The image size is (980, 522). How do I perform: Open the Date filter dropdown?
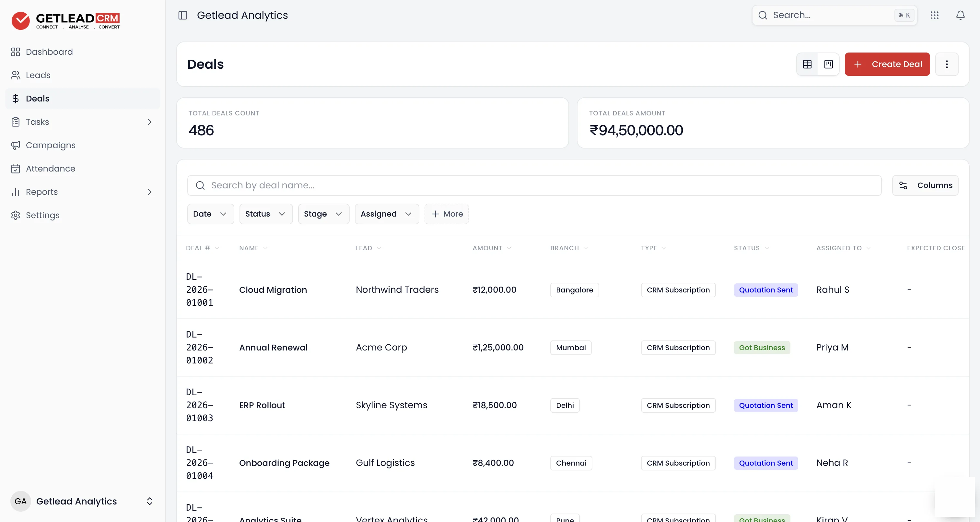[210, 214]
